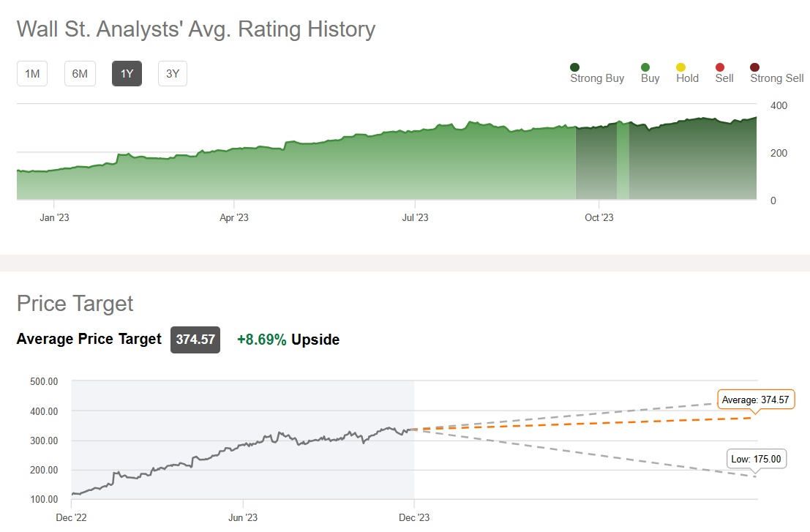Image resolution: width=810 pixels, height=532 pixels.
Task: Click the active 1Y range button
Action: click(x=127, y=74)
